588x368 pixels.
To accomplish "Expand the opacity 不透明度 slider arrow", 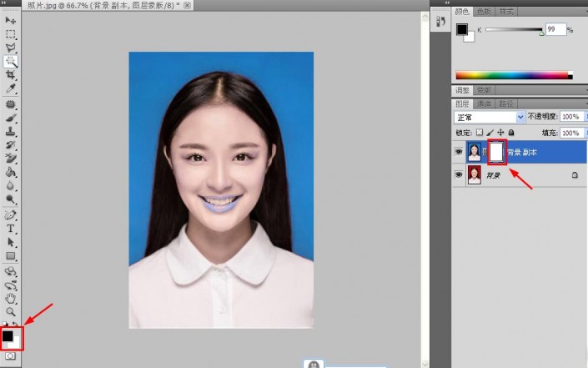I will 584,118.
